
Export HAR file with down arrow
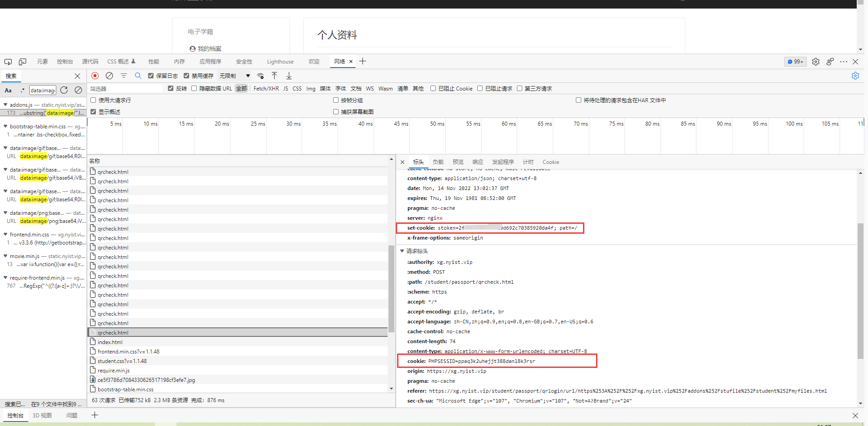click(289, 76)
